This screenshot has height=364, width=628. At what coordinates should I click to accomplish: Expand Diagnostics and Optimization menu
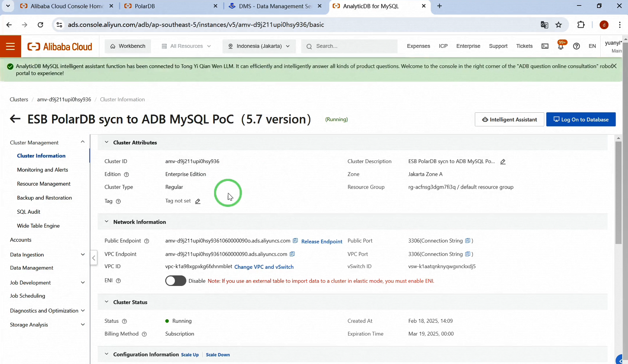(x=83, y=311)
